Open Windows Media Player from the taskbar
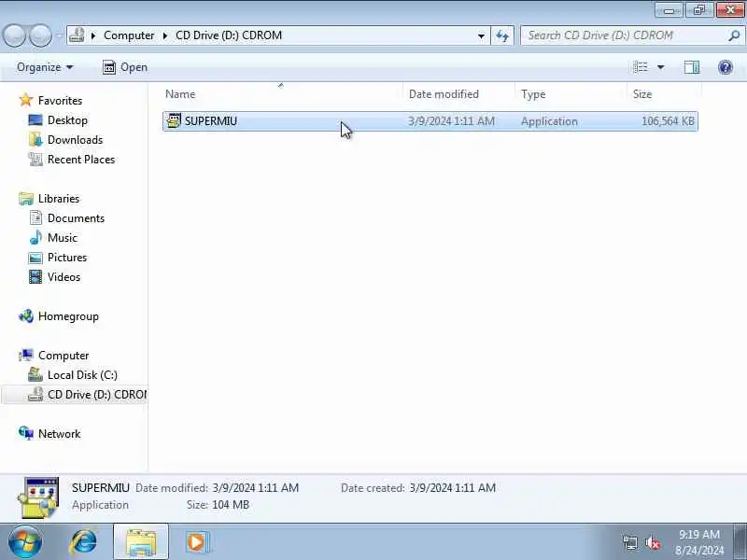The height and width of the screenshot is (560, 747). [x=197, y=542]
